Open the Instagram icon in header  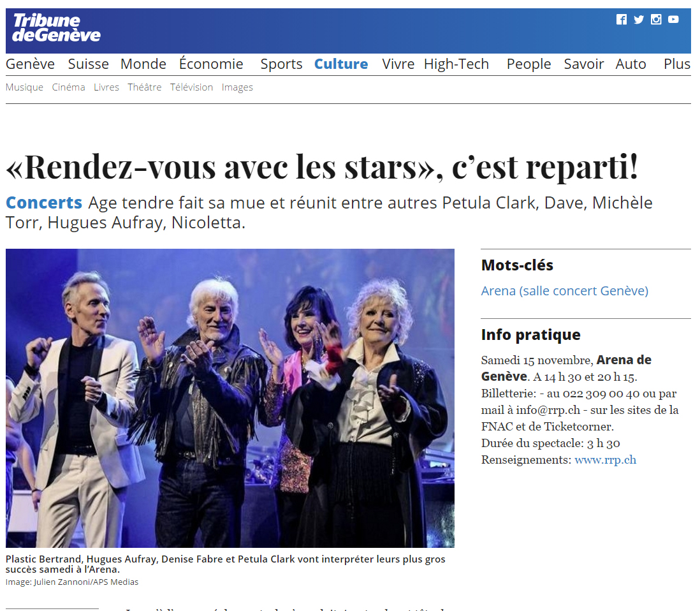[656, 19]
